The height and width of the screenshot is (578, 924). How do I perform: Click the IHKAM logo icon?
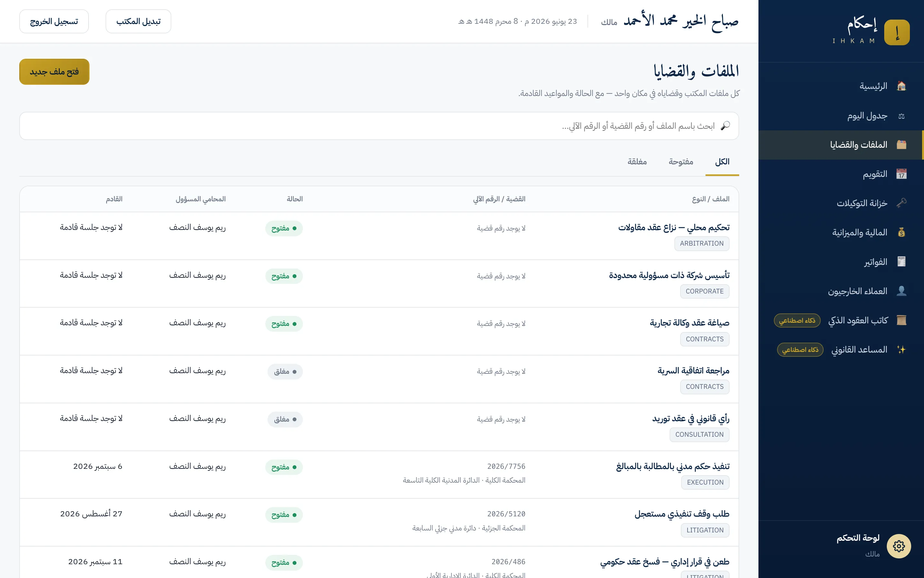896,32
